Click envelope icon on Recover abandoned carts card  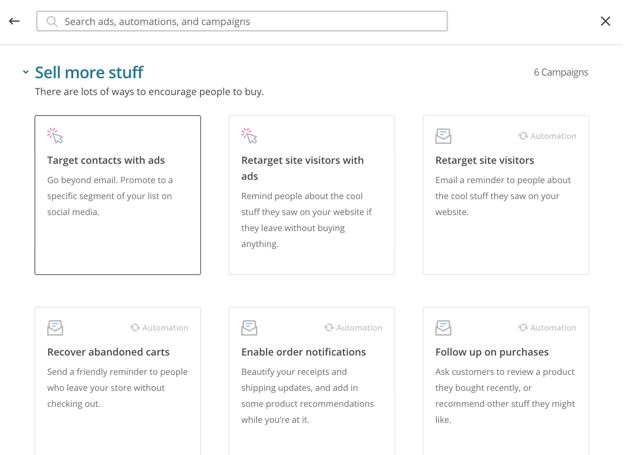[x=55, y=328]
